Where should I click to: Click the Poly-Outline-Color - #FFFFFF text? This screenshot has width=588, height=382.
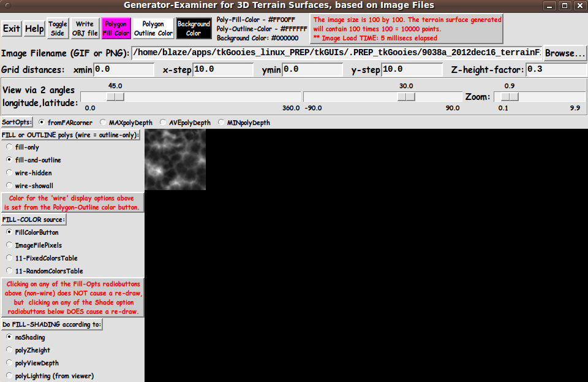[262, 29]
